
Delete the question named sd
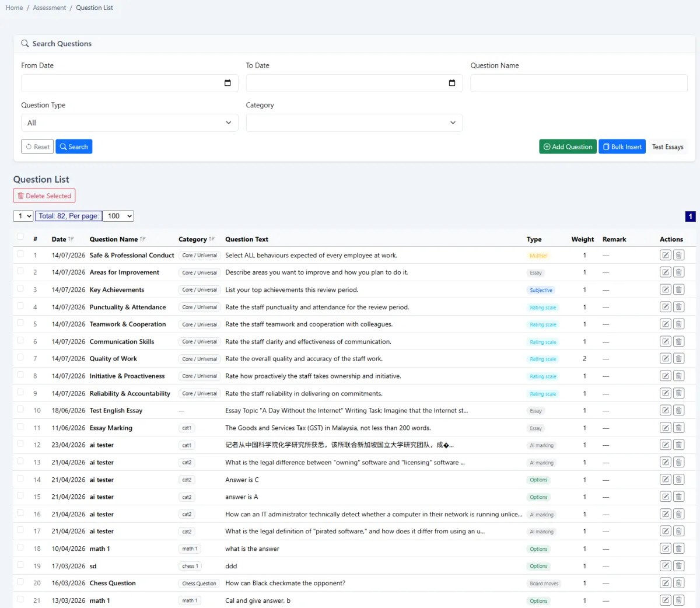[x=678, y=565]
